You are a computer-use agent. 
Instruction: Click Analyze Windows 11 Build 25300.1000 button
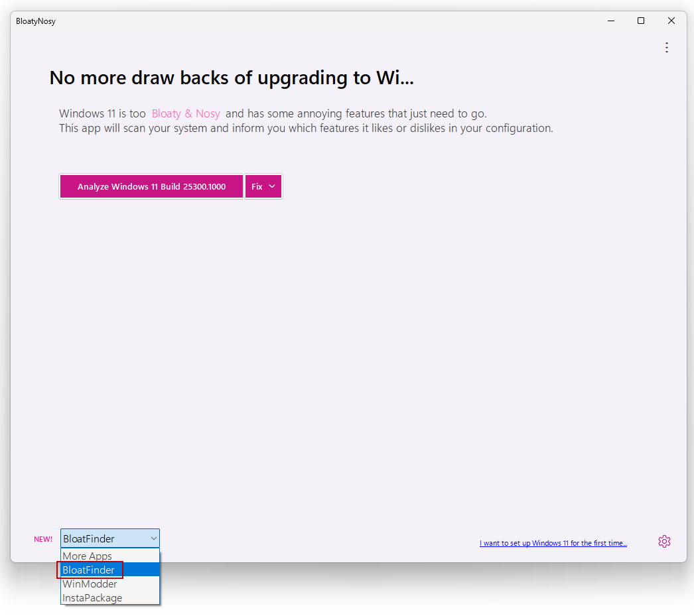(151, 186)
